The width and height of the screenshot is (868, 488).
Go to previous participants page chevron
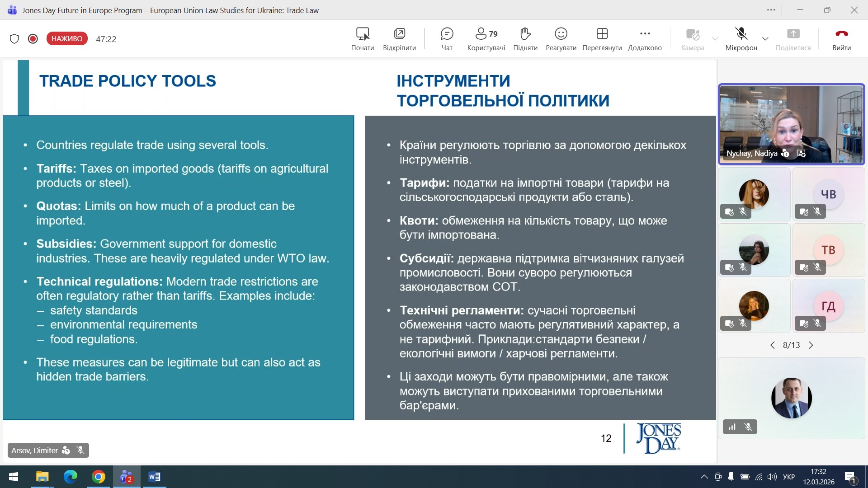pyautogui.click(x=773, y=345)
